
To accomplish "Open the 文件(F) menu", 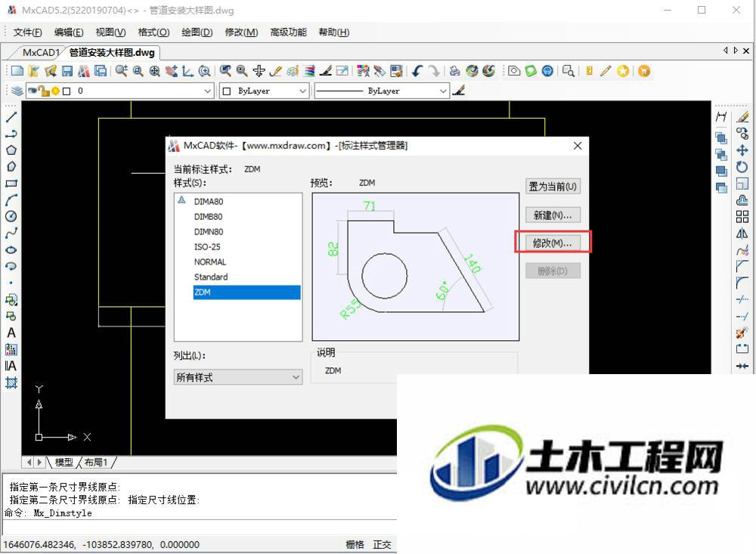I will coord(27,32).
